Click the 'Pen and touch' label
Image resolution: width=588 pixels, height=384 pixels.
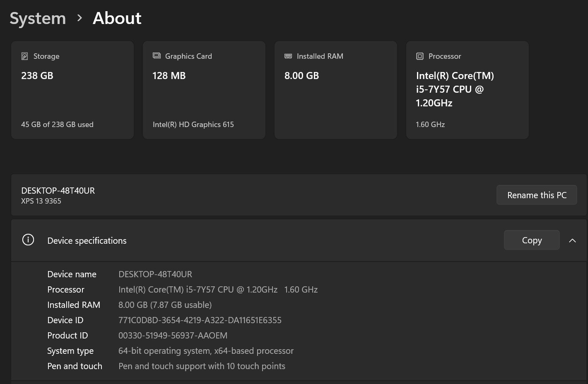point(75,366)
